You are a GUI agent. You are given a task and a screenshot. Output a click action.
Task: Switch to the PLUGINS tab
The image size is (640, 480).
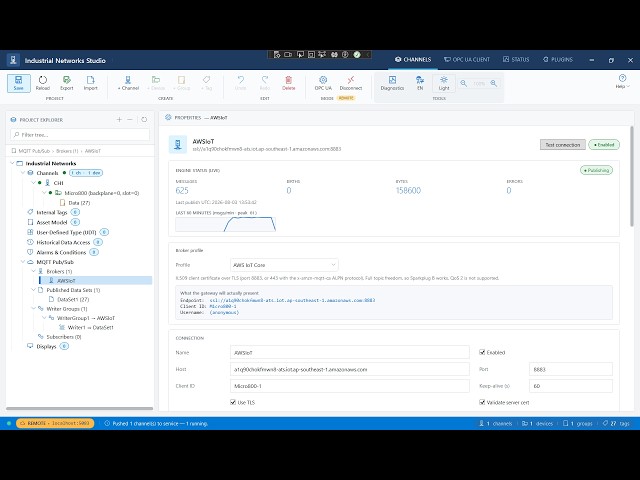click(558, 60)
